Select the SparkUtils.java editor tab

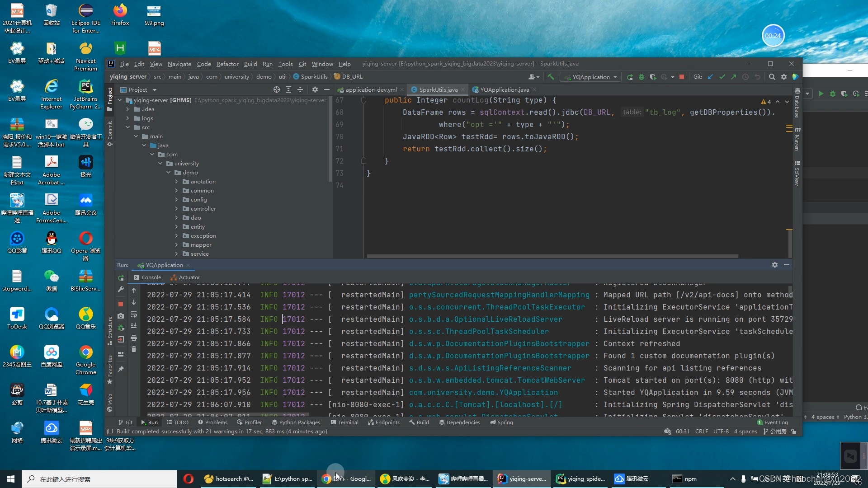(x=438, y=89)
